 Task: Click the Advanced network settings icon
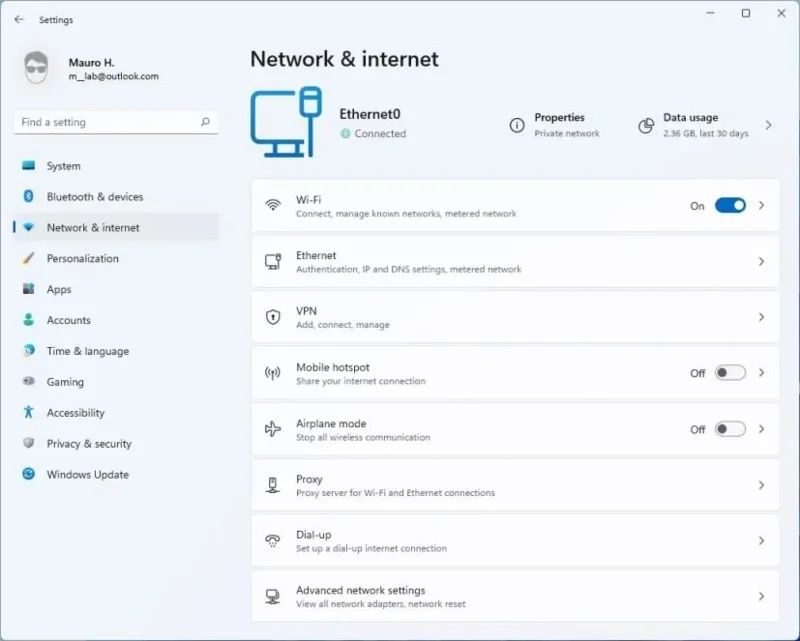(x=273, y=596)
